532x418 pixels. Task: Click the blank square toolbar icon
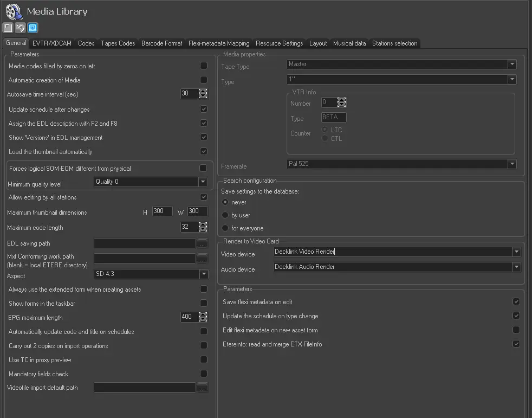click(8, 28)
